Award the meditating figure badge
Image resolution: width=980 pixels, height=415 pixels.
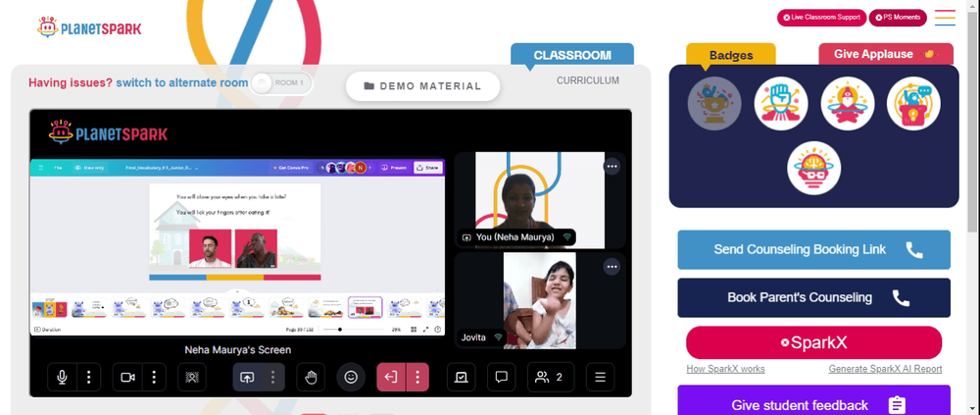(x=848, y=103)
